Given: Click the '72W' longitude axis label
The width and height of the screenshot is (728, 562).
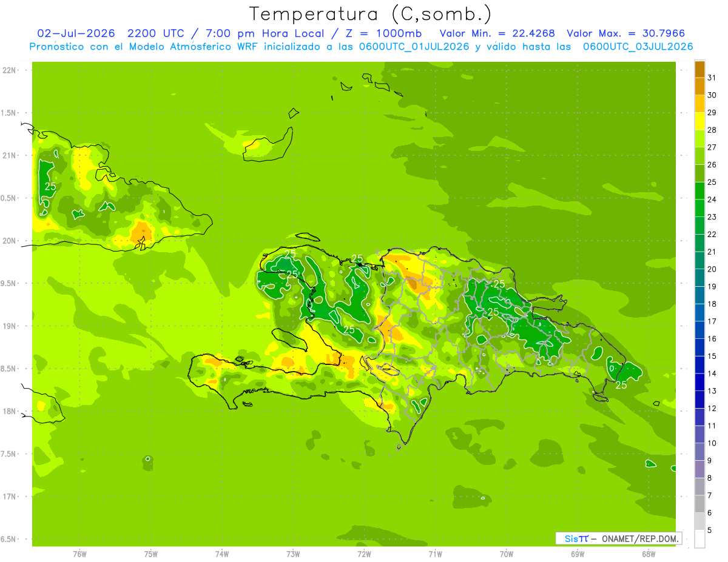Looking at the screenshot, I should [x=364, y=554].
